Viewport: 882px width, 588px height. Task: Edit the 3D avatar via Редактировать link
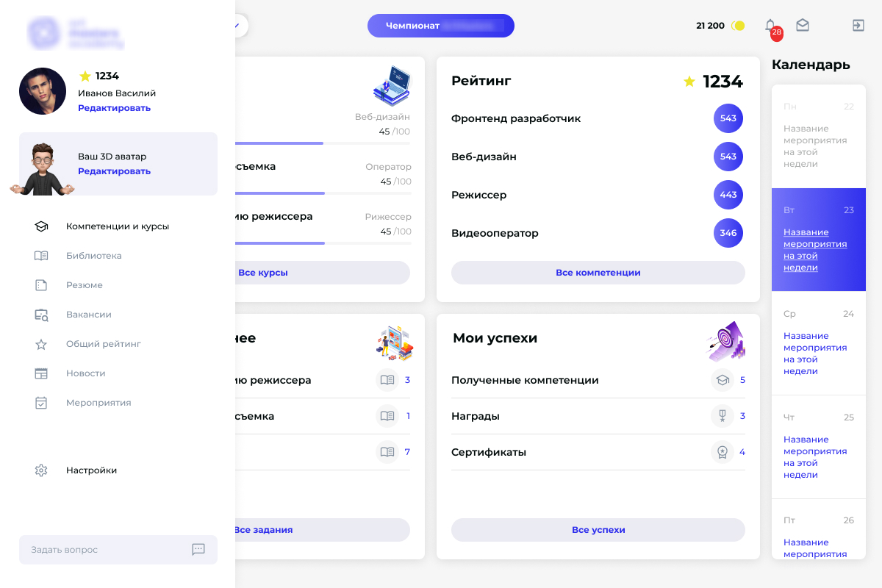[114, 171]
